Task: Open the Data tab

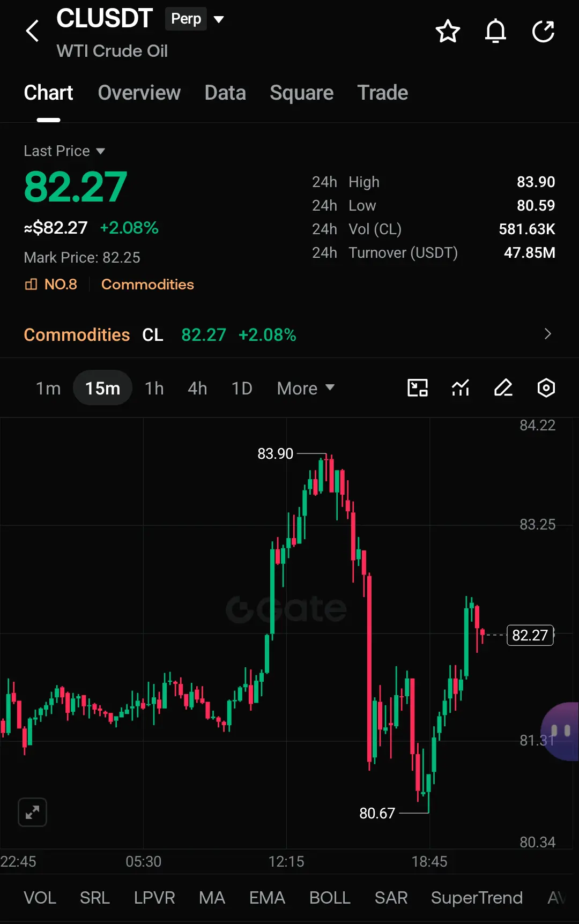Action: [x=225, y=93]
